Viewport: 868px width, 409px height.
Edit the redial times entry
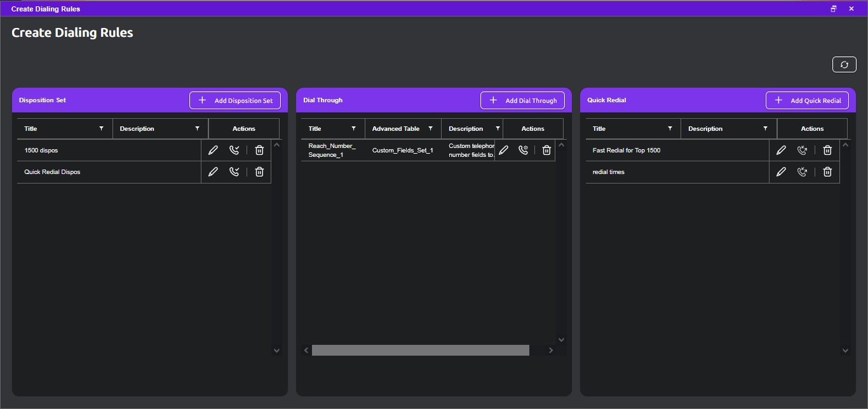tap(782, 172)
